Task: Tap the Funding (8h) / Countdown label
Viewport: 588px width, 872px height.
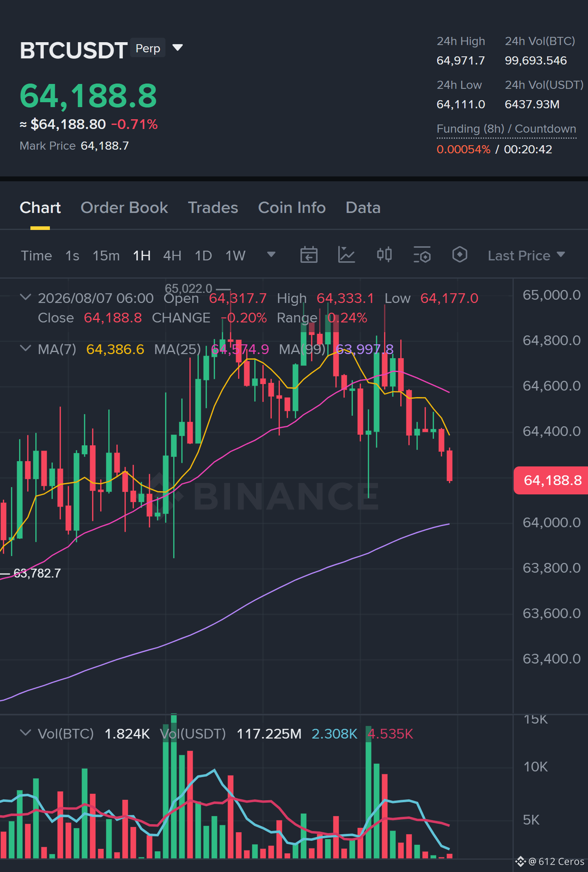Action: pos(506,129)
